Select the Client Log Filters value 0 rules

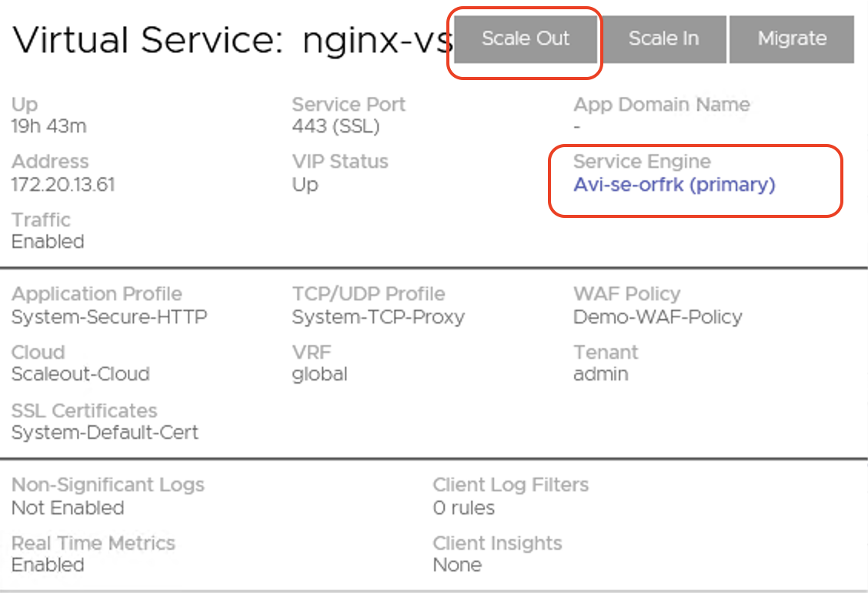464,508
